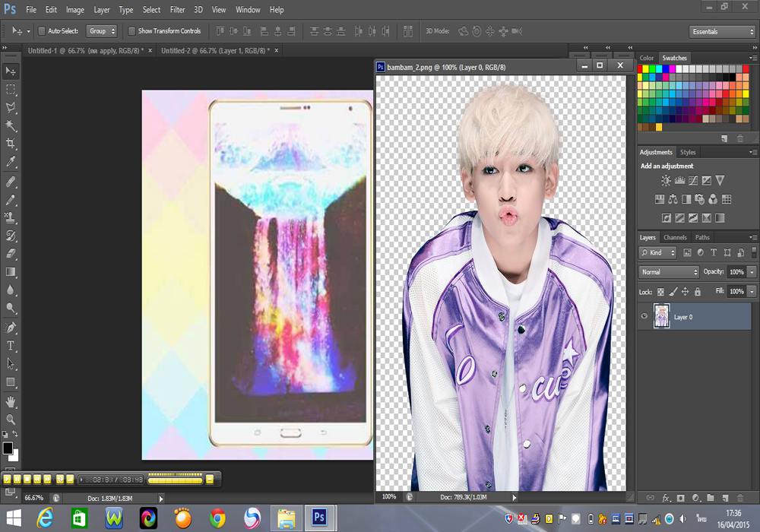Image resolution: width=760 pixels, height=532 pixels.
Task: Choose the Eraser tool
Action: pos(11,254)
